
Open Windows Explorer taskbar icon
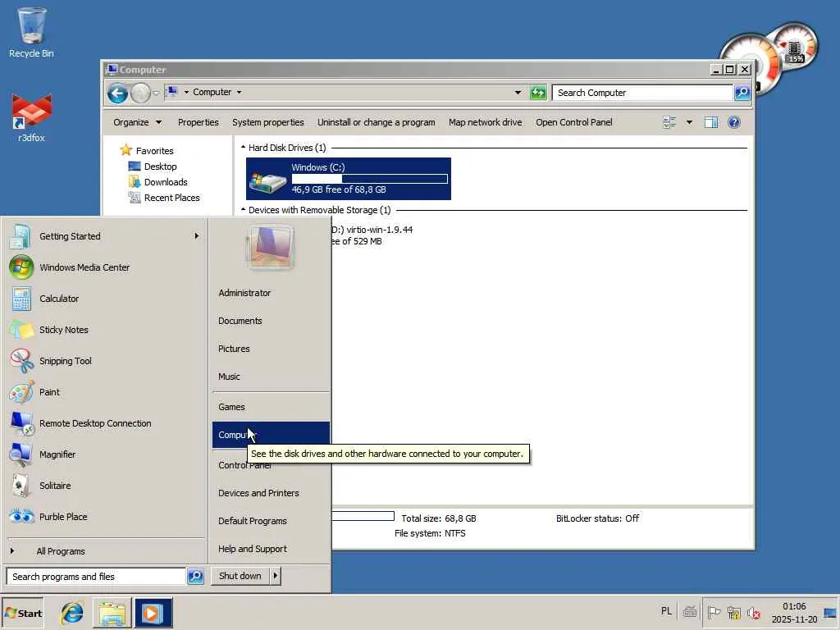click(x=112, y=613)
